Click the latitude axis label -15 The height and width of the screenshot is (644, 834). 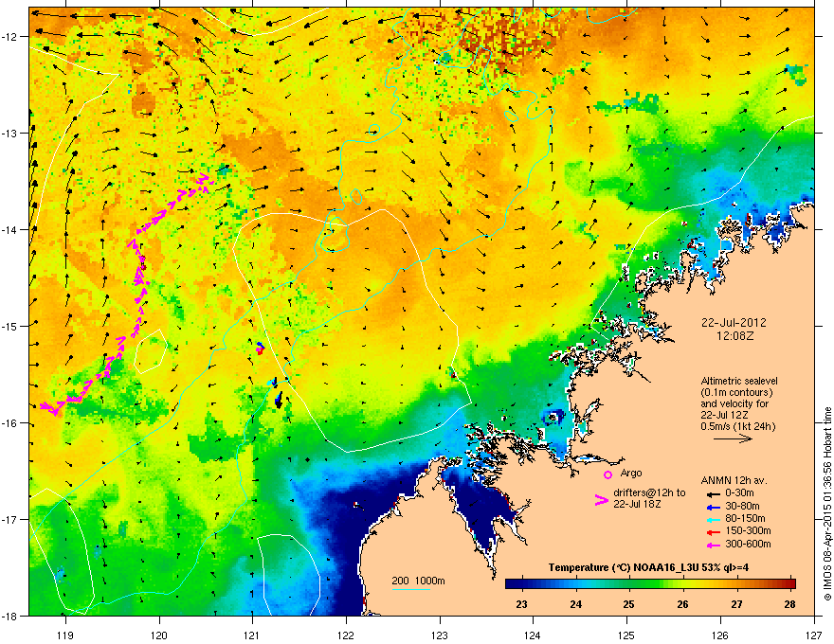[x=10, y=326]
